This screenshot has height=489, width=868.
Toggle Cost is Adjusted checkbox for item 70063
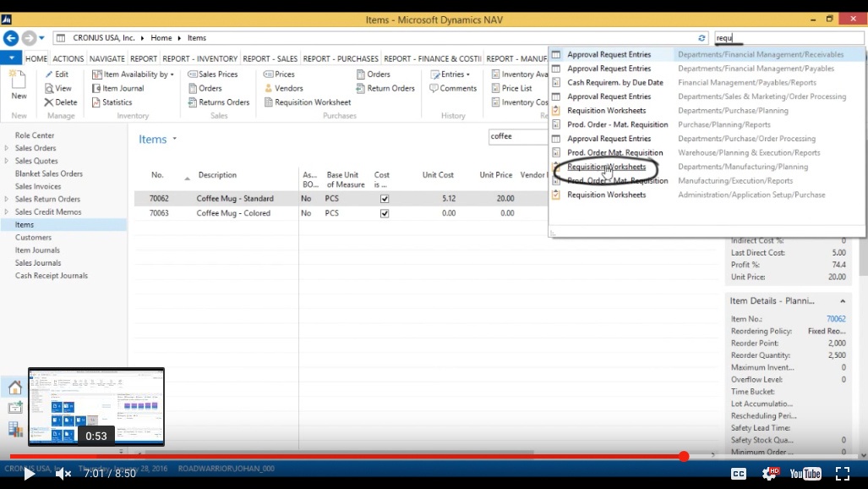[385, 213]
